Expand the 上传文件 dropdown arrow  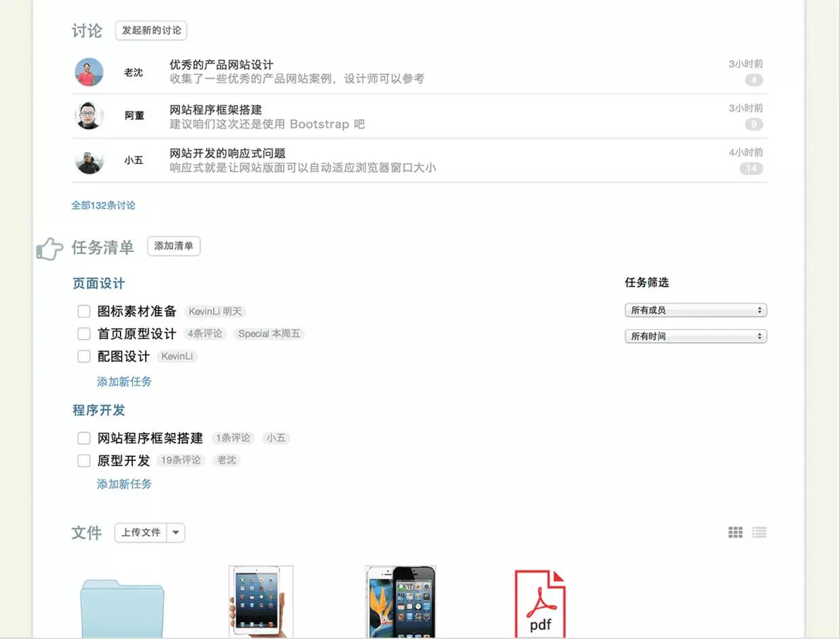coord(176,533)
